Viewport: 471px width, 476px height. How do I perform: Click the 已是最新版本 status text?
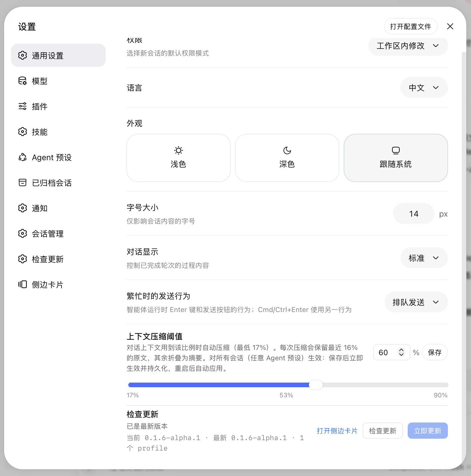(x=147, y=426)
